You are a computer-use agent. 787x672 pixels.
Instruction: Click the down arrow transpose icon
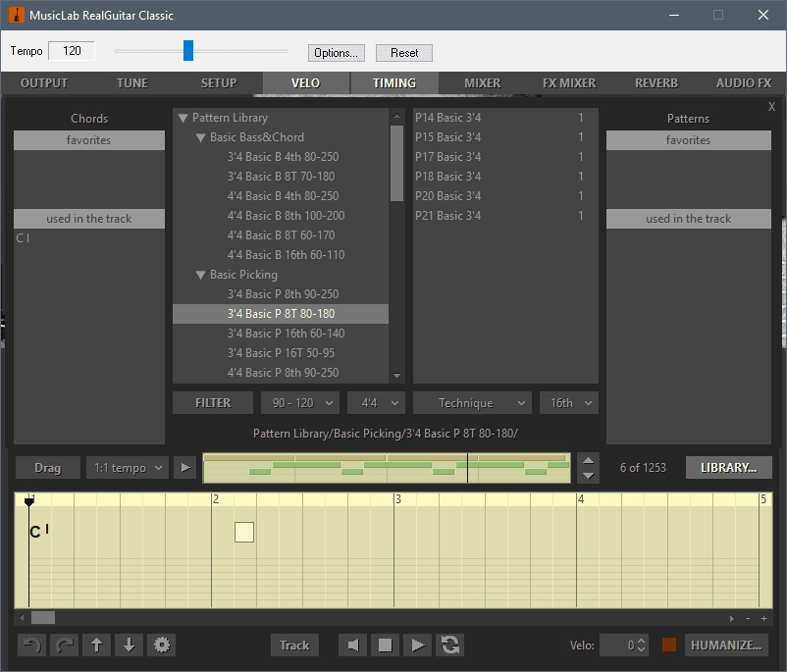(129, 645)
